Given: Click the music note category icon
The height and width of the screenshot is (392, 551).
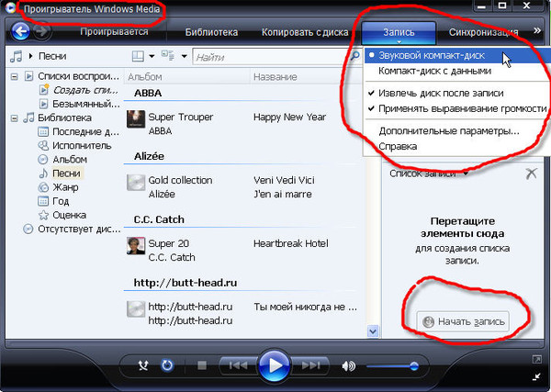Looking at the screenshot, I should 17,56.
